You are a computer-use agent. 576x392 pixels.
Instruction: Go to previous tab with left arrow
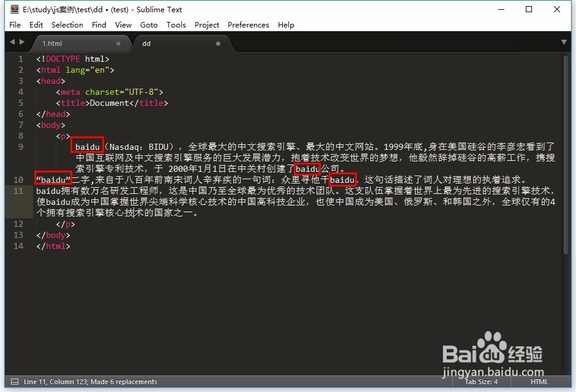pos(12,42)
